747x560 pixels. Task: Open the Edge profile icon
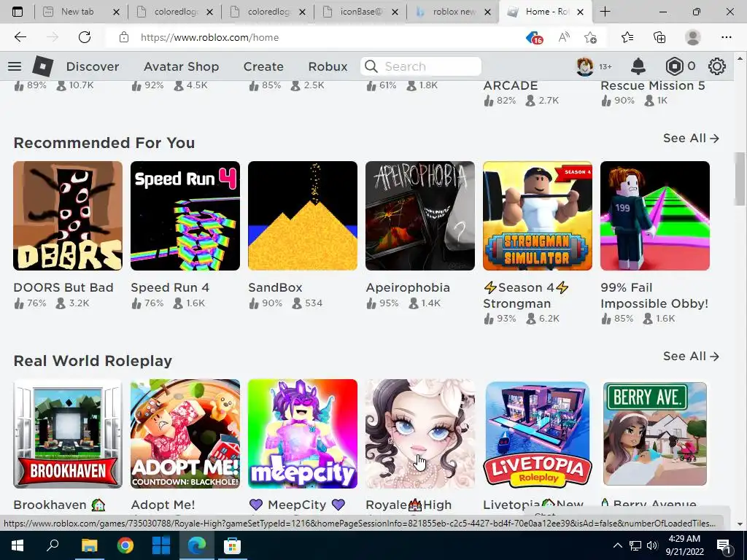point(693,37)
